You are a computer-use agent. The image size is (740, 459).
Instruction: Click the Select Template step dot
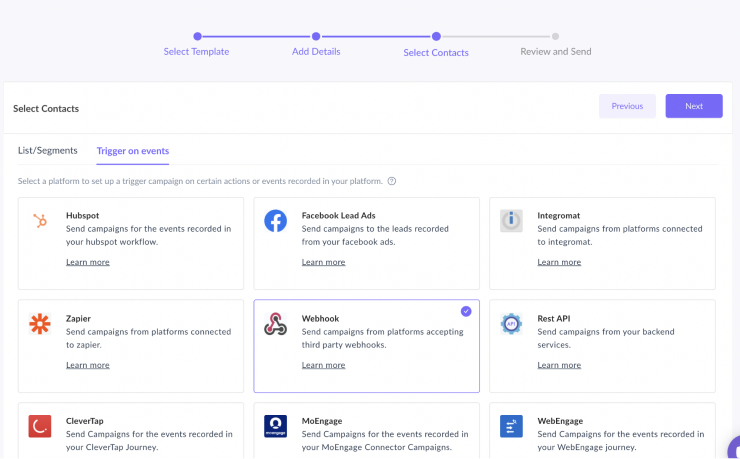[197, 36]
